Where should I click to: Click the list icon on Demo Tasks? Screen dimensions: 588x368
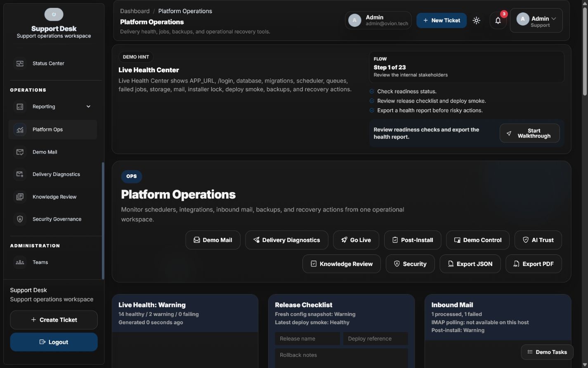coord(530,352)
